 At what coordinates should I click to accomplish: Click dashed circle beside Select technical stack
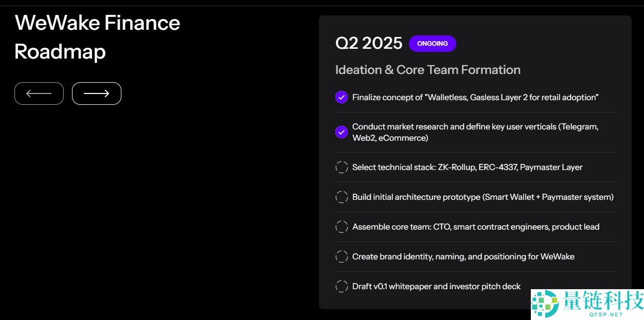coord(342,167)
